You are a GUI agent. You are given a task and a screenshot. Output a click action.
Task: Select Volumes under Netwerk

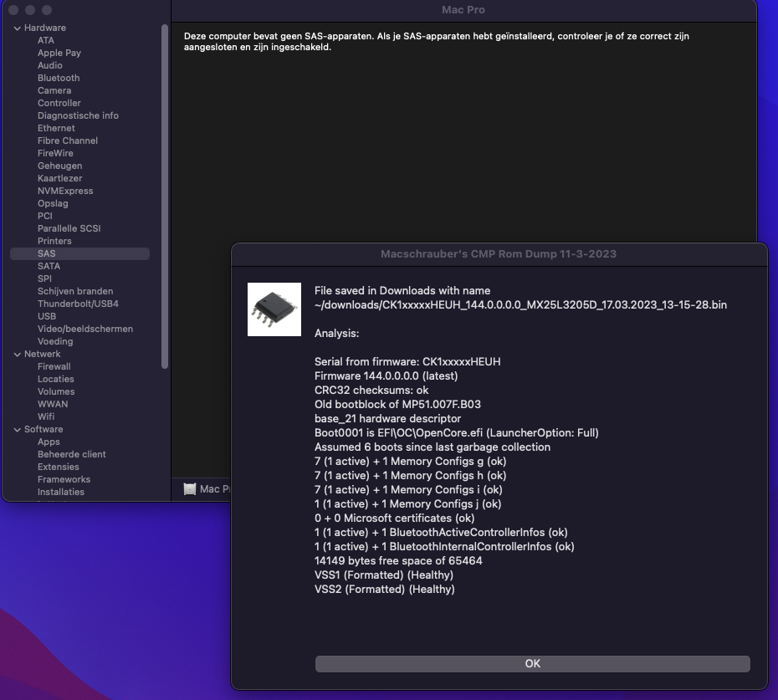tap(56, 391)
